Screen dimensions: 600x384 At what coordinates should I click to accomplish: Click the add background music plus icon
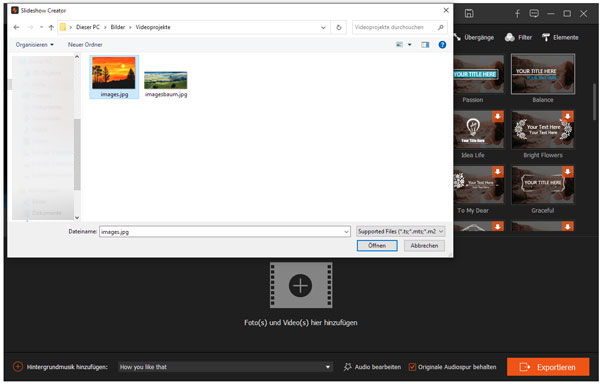(x=18, y=367)
